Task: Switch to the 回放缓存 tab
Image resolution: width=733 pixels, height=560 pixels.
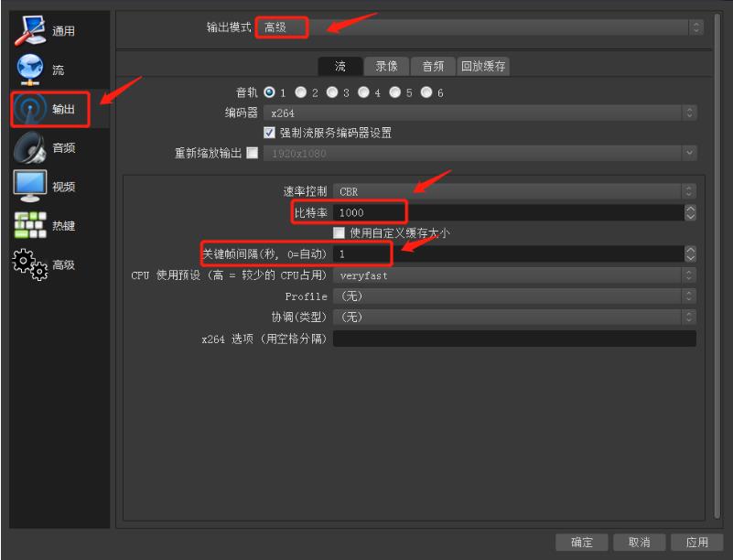Action: click(483, 66)
